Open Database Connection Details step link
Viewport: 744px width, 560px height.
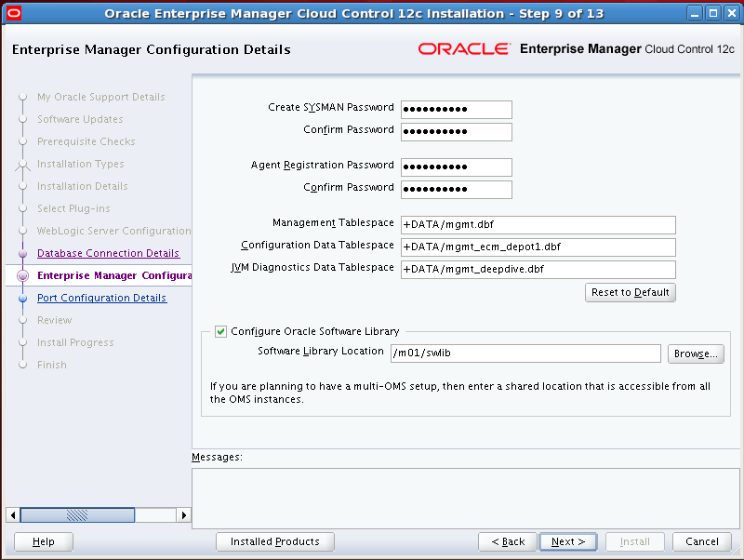[108, 253]
